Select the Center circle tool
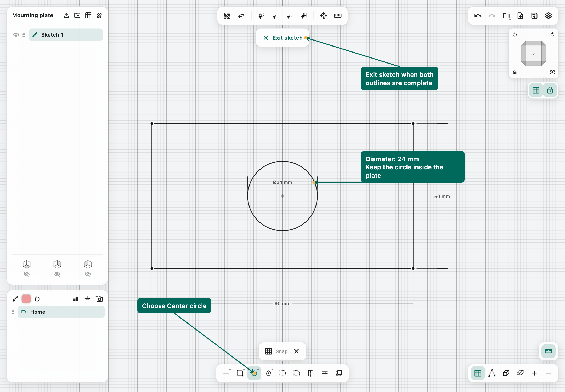Screen dimensions: 565x392 pyautogui.click(x=254, y=373)
